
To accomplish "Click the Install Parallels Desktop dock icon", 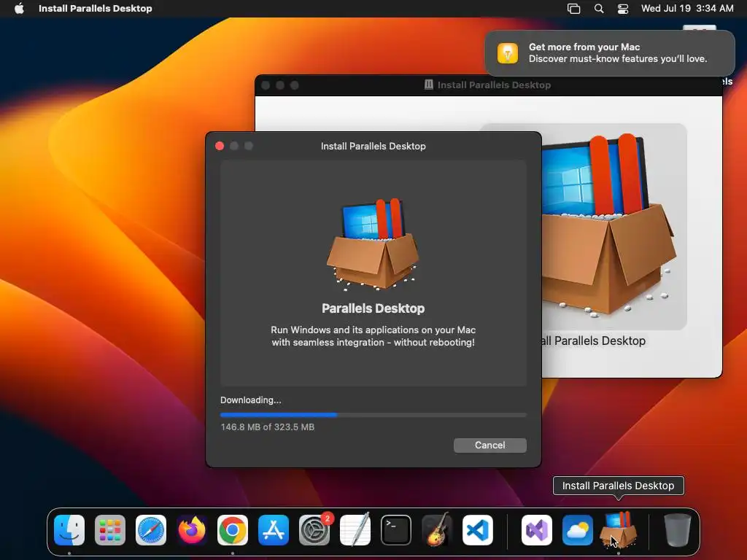I will click(x=619, y=529).
